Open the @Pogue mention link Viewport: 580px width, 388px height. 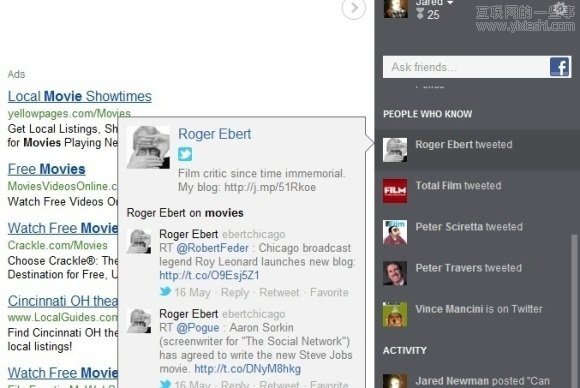198,328
